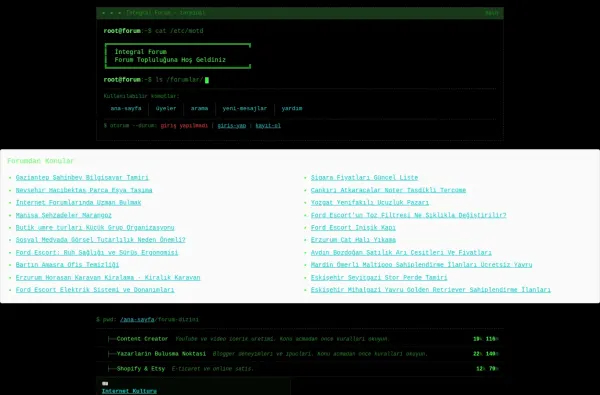Viewport: 600px width, 395px height.
Task: Click the 'giriş yapılmadı' status text
Action: pos(184,126)
